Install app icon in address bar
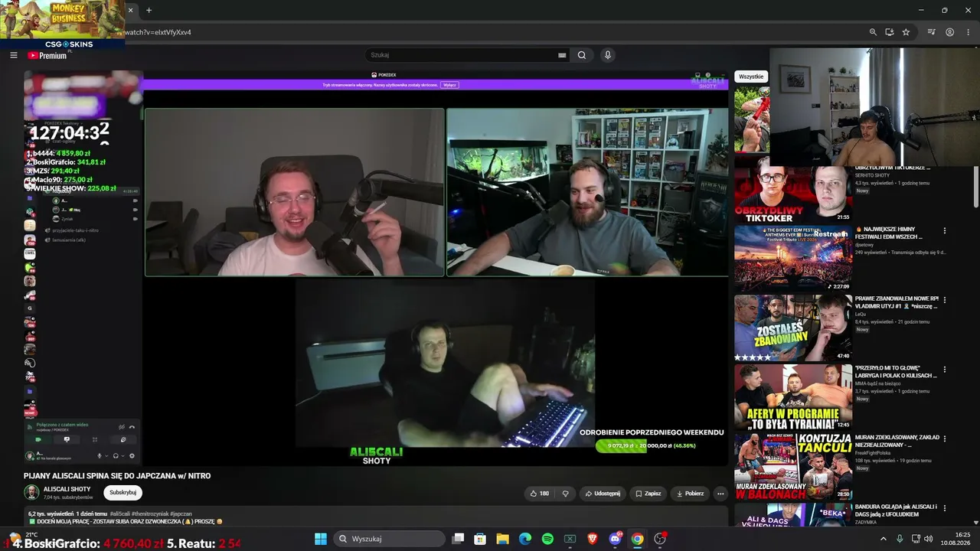Viewport: 980px width, 551px height. click(890, 32)
